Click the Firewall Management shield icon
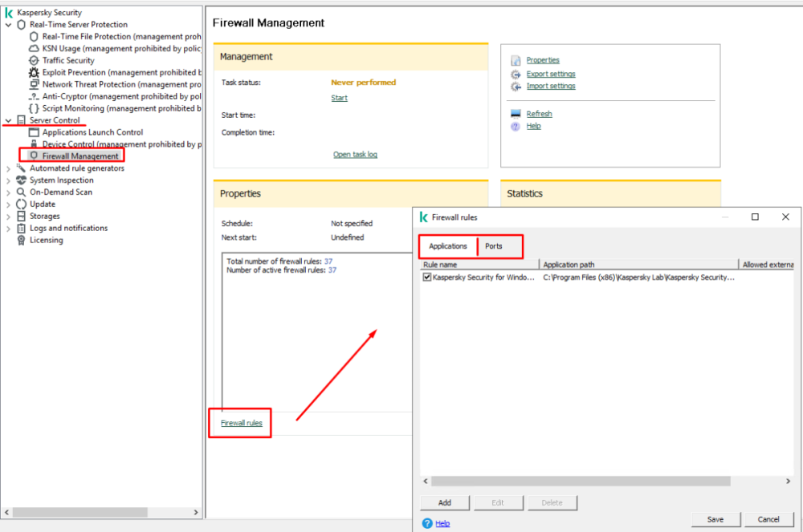 coord(34,156)
